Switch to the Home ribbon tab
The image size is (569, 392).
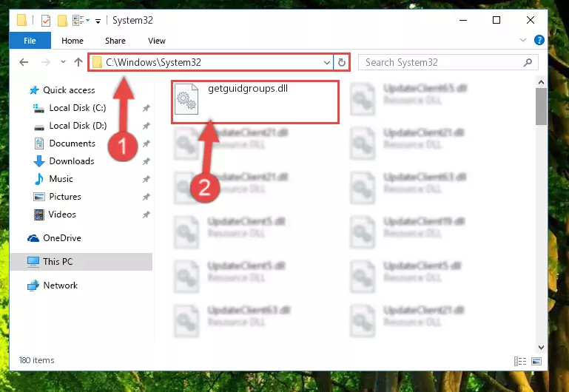coord(73,41)
